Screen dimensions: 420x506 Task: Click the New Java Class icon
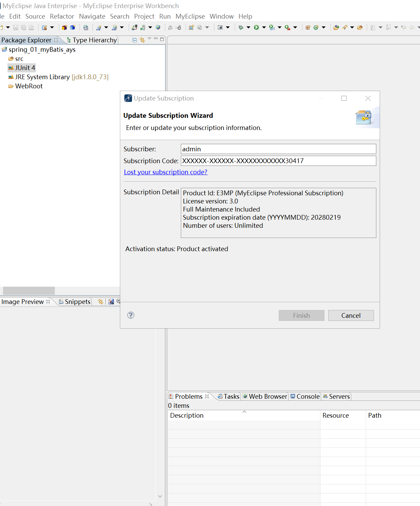316,27
